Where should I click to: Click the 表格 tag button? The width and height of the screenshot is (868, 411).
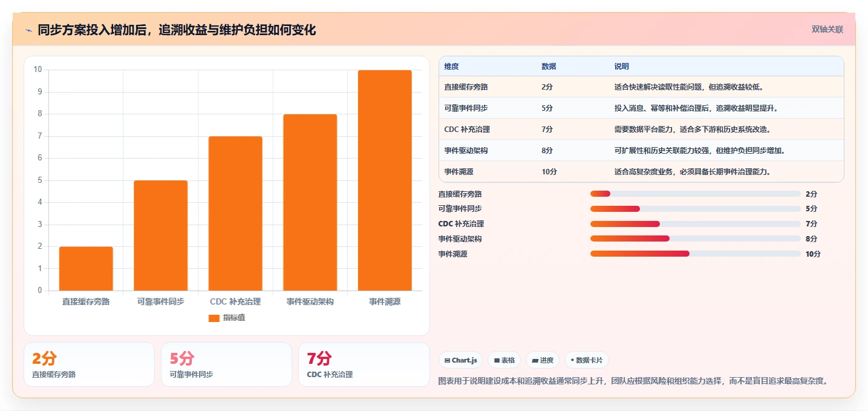(x=504, y=360)
